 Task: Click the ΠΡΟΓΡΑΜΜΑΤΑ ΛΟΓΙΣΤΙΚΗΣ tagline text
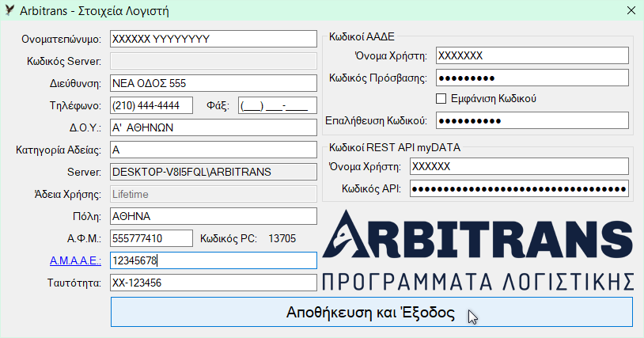click(478, 282)
